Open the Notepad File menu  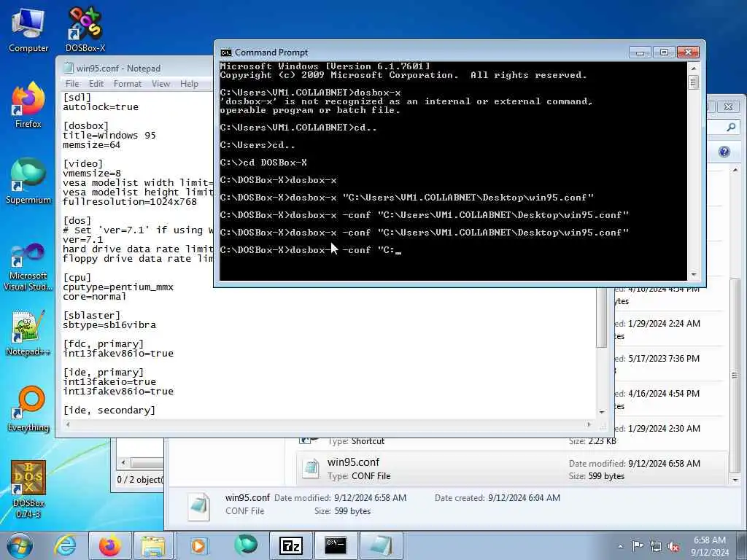[x=72, y=84]
